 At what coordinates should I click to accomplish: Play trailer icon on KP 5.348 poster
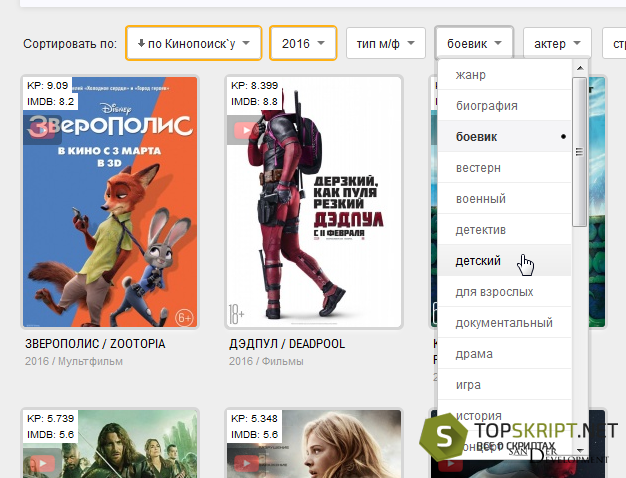pyautogui.click(x=246, y=463)
